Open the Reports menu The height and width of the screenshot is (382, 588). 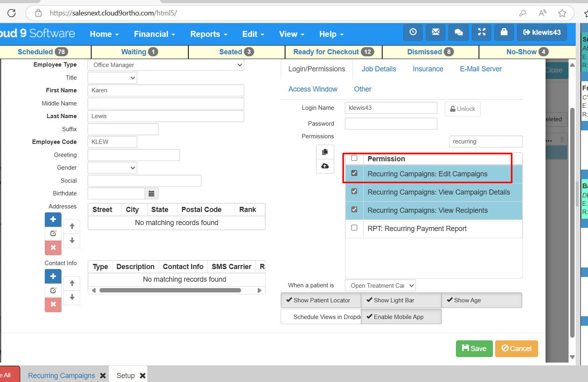coord(209,34)
